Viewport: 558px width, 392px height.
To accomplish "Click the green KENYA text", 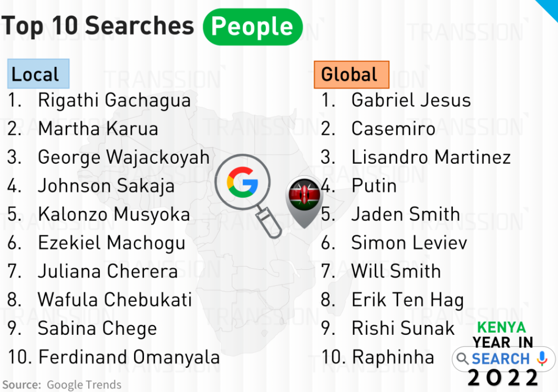I will tap(501, 328).
